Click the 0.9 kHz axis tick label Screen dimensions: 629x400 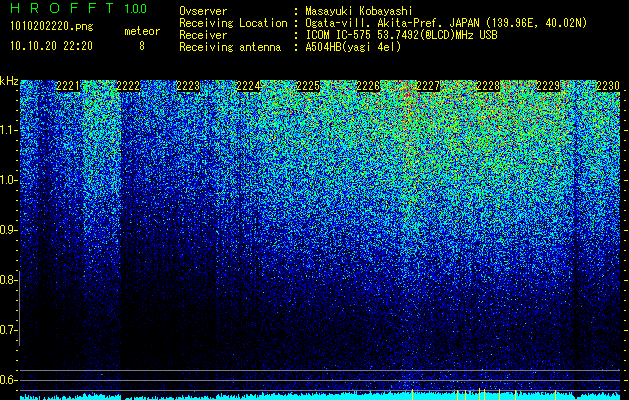8,230
